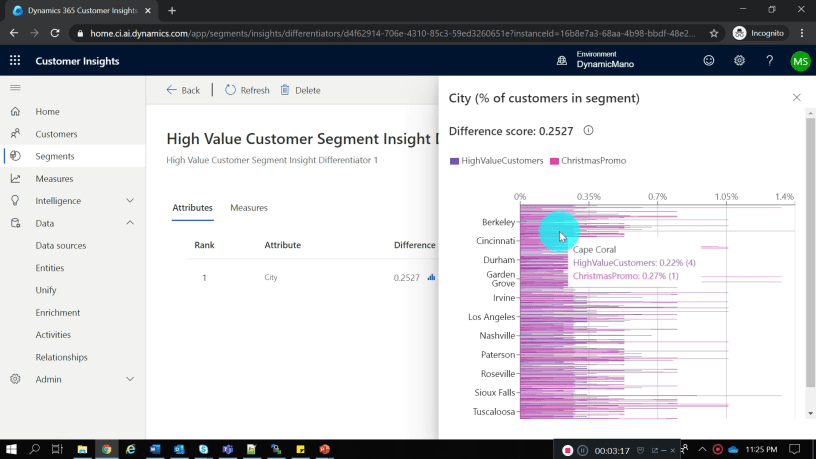Click the Refresh button

pos(247,90)
